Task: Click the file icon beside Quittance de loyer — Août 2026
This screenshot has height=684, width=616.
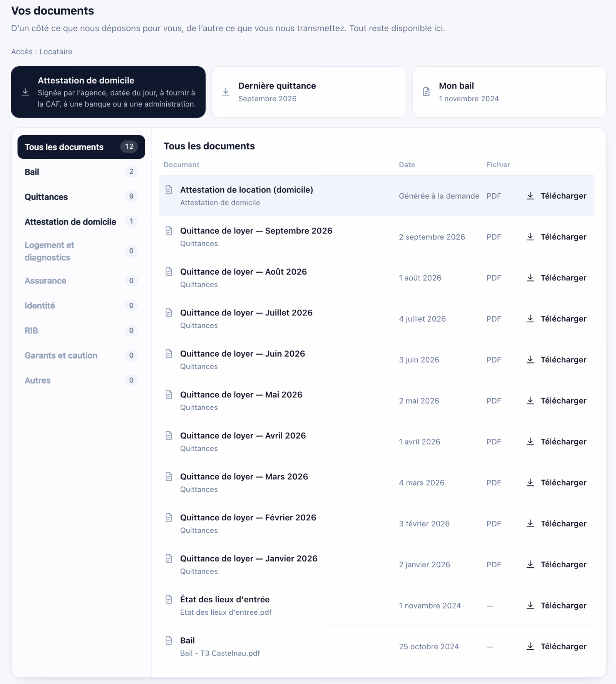Action: click(x=169, y=272)
